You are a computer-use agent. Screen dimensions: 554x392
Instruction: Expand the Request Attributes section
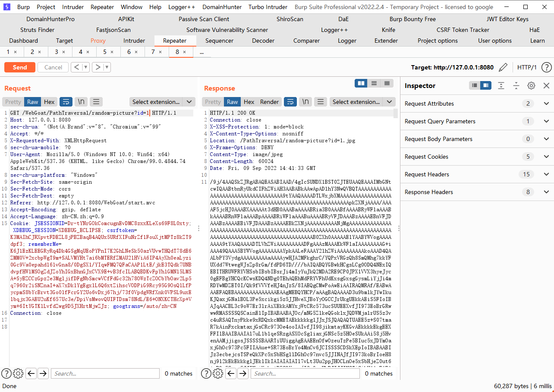[477, 103]
